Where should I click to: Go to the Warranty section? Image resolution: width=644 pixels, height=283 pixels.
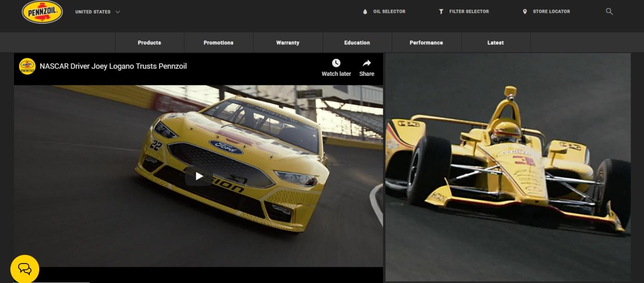pyautogui.click(x=287, y=42)
